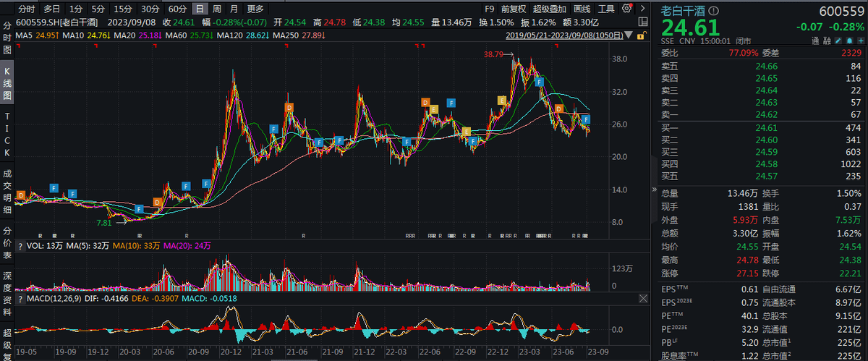Screen dimensions: 868x361
Task: Click the plus add-to-watchlist icon
Action: tap(859, 41)
